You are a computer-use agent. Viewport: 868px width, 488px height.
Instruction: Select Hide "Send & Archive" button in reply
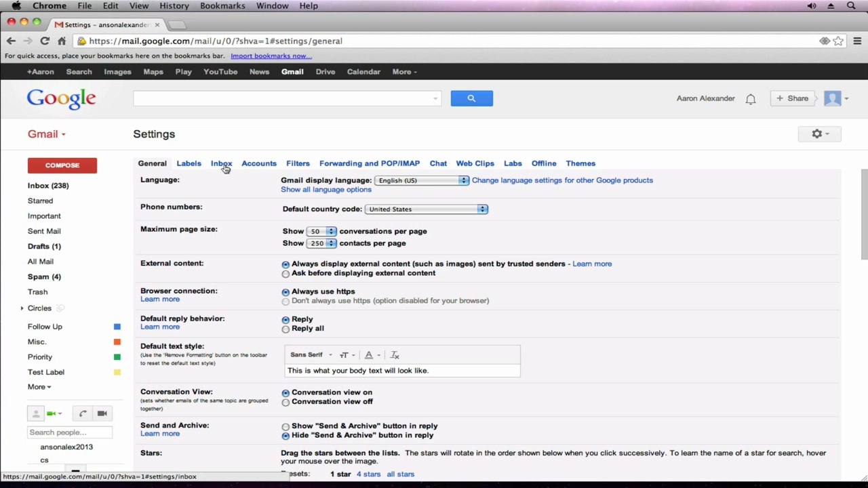coord(285,436)
